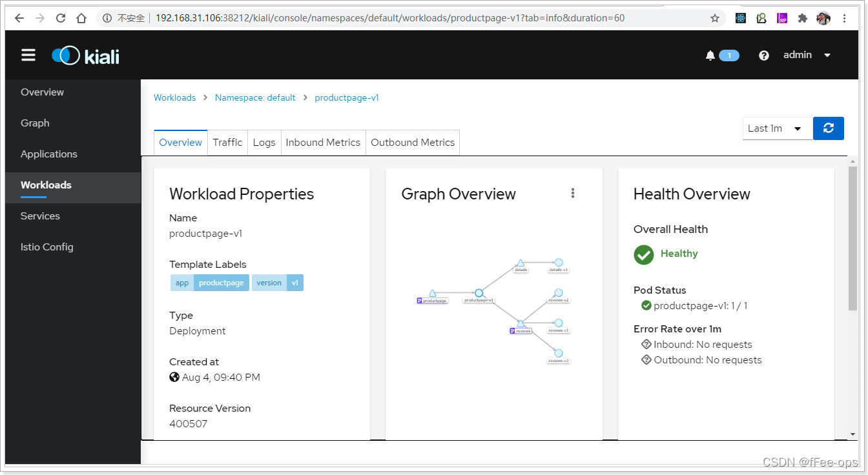This screenshot has height=475, width=868.
Task: Click the Outbound no-requests diamond icon
Action: (646, 360)
